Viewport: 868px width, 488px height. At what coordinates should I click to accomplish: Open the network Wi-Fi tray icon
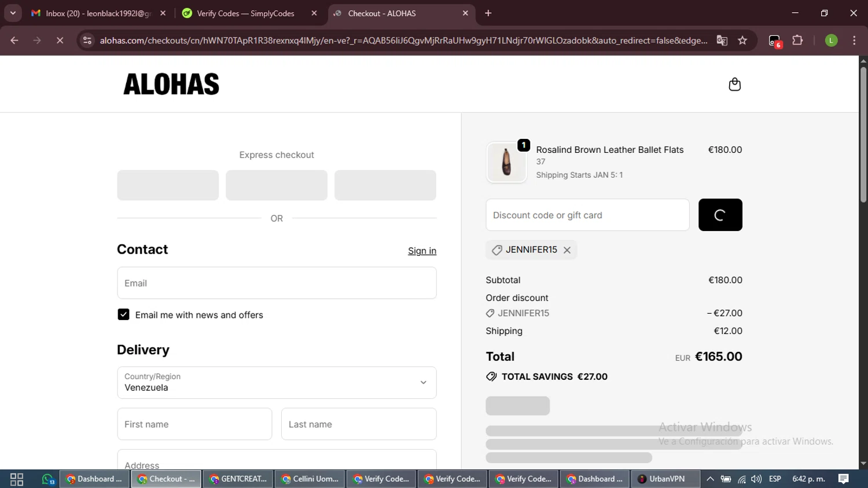pos(741,479)
